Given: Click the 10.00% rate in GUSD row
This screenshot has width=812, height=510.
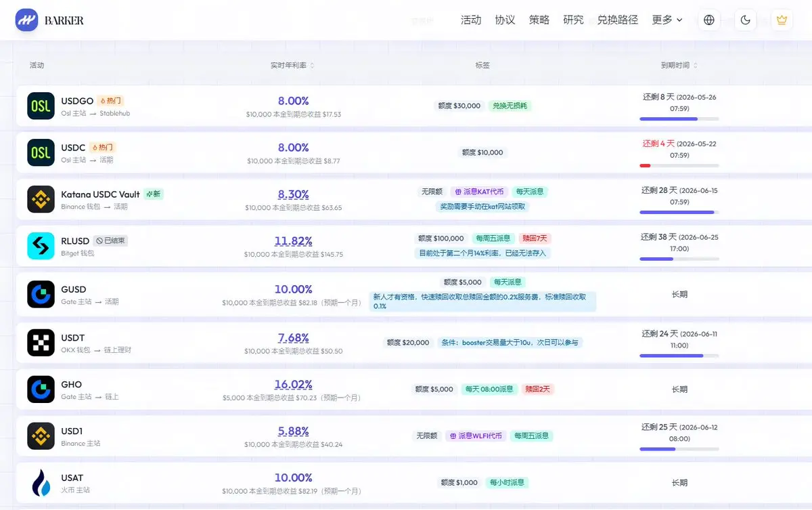Looking at the screenshot, I should point(293,289).
